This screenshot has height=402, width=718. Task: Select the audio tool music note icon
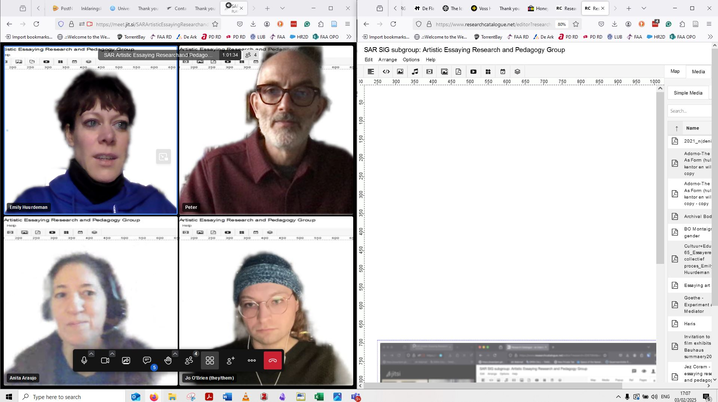point(415,72)
